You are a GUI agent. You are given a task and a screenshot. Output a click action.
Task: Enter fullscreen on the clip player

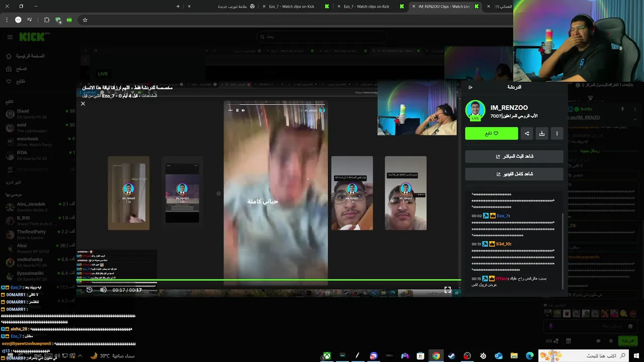point(447,290)
